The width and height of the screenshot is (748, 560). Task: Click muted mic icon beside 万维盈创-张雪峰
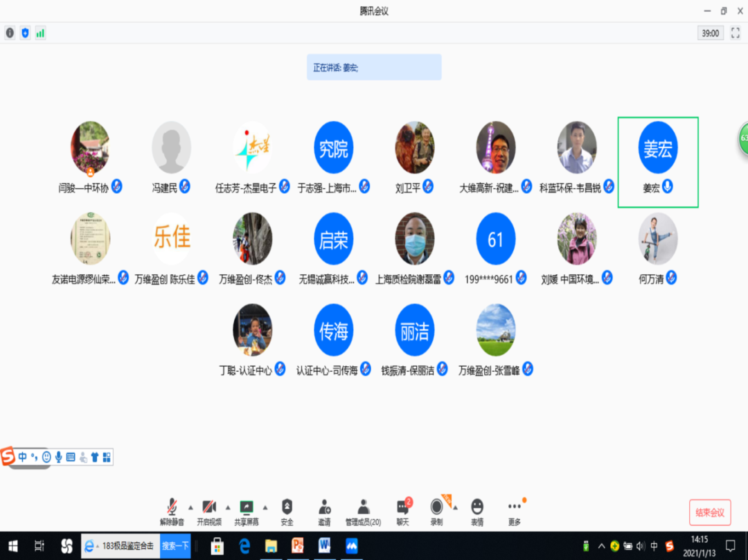[x=528, y=368]
